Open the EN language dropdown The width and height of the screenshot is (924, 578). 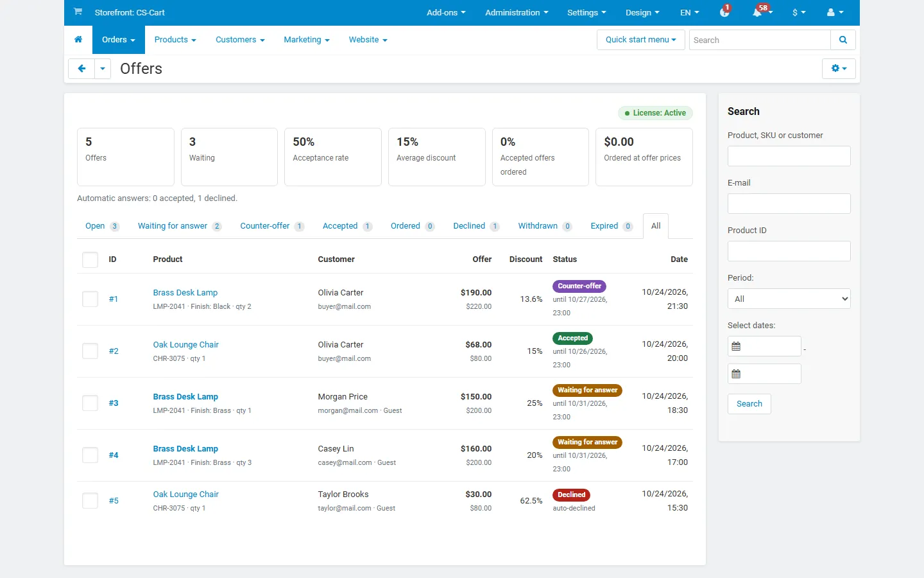pyautogui.click(x=689, y=12)
